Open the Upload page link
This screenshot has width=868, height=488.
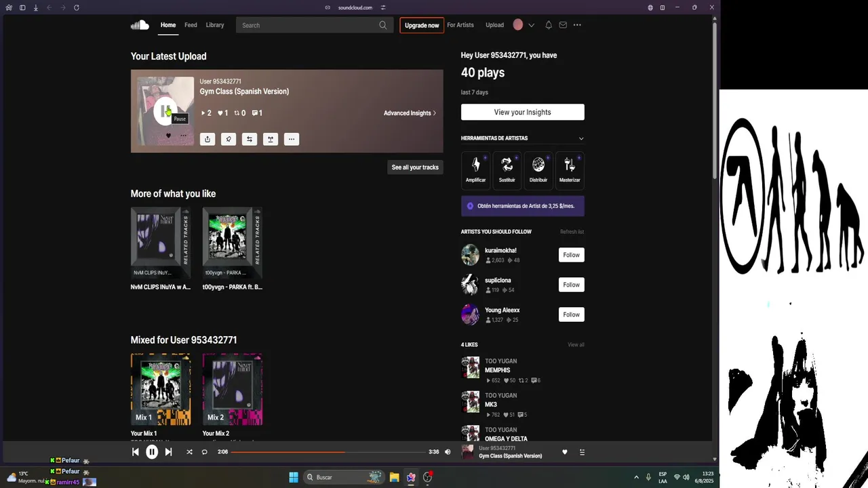[x=495, y=25]
